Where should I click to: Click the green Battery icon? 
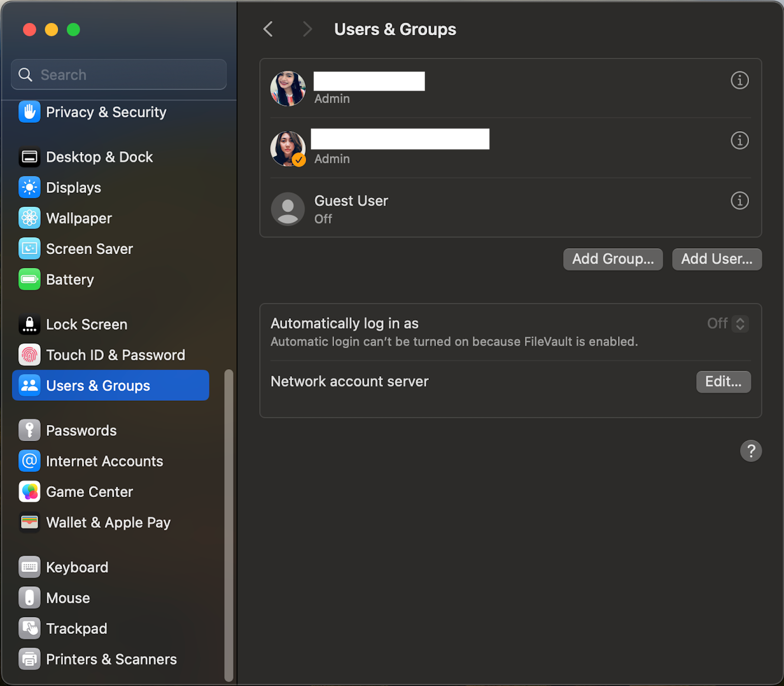tap(29, 280)
